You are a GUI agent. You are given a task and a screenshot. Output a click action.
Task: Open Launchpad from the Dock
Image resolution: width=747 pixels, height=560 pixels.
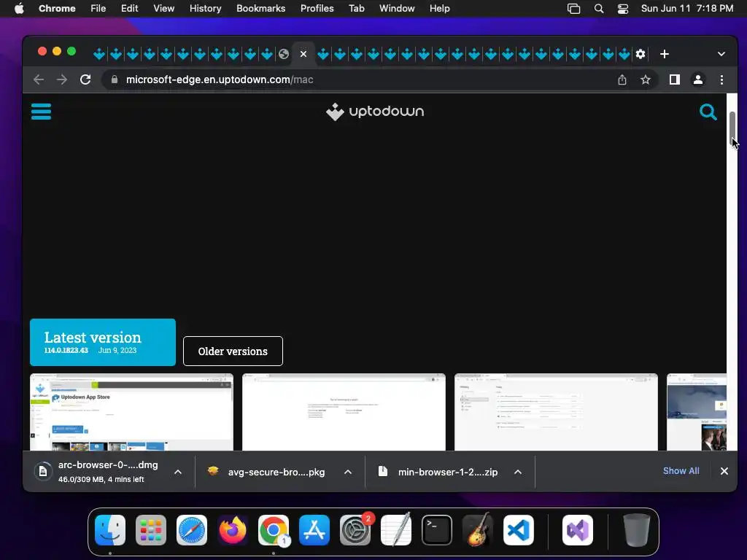point(151,530)
